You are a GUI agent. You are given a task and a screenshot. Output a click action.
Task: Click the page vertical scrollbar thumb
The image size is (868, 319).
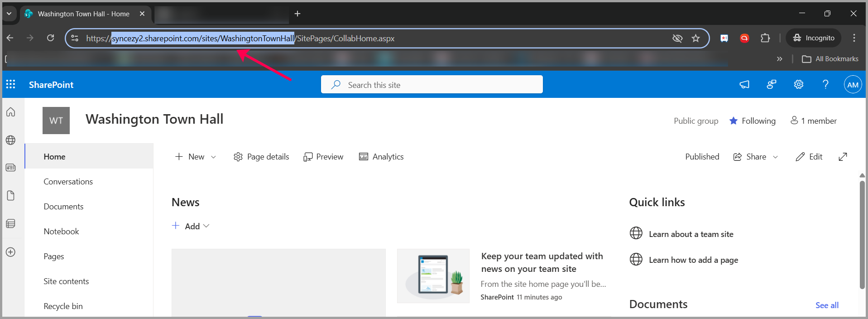[862, 235]
